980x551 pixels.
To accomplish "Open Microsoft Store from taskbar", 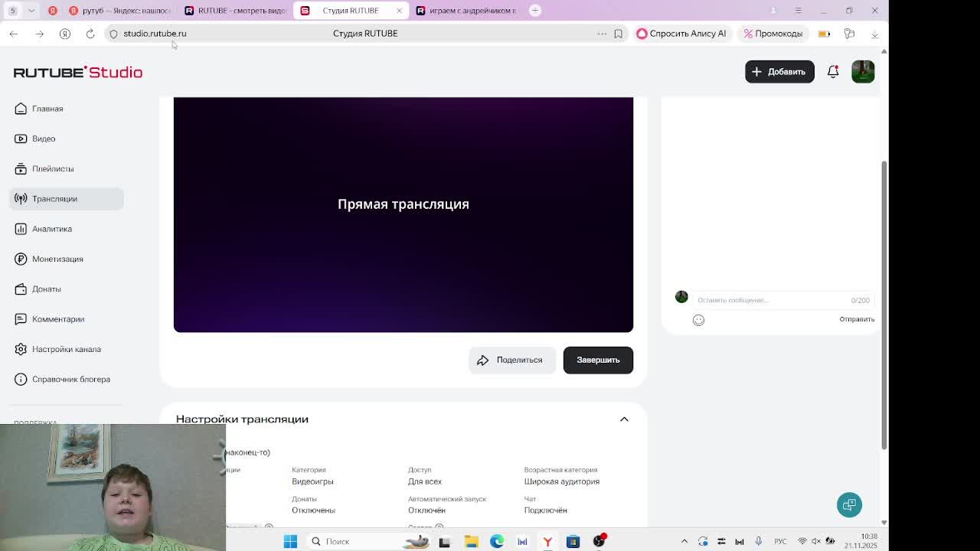I will (x=573, y=542).
